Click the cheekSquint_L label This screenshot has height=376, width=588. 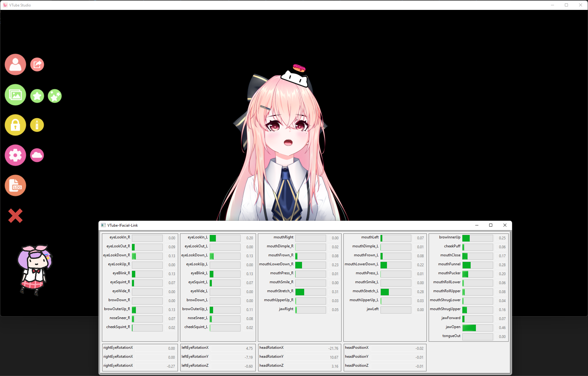pyautogui.click(x=196, y=327)
